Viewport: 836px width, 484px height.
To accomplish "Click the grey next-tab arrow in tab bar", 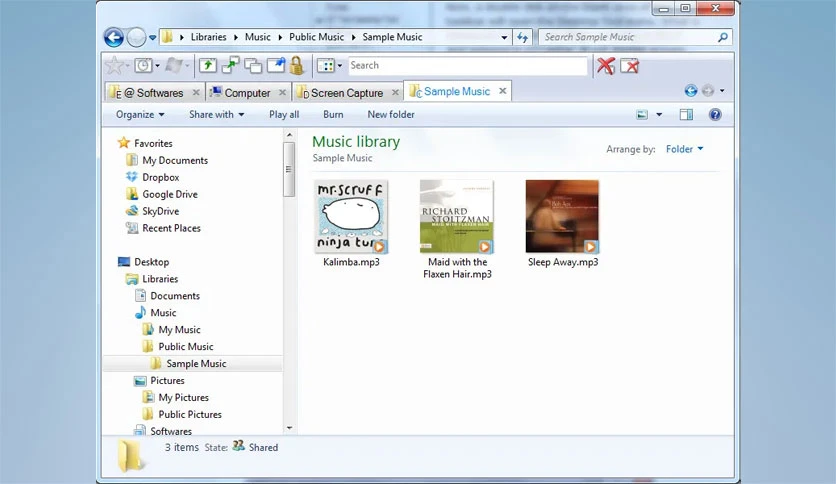I will (x=708, y=91).
